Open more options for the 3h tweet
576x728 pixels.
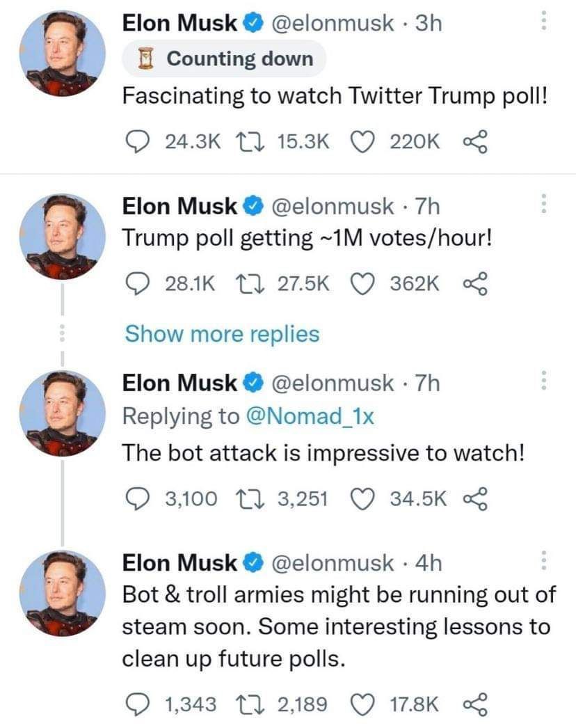(x=545, y=24)
